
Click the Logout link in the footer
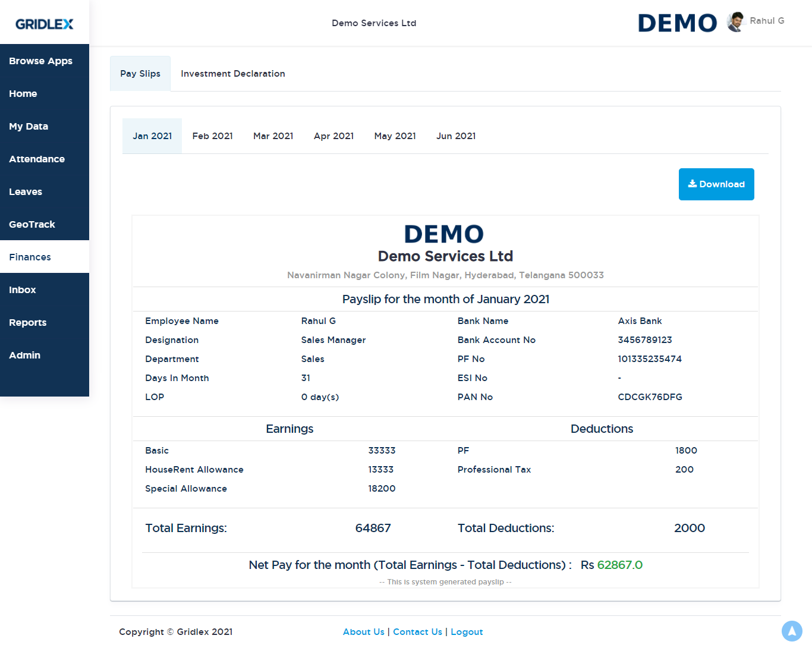pos(467,631)
